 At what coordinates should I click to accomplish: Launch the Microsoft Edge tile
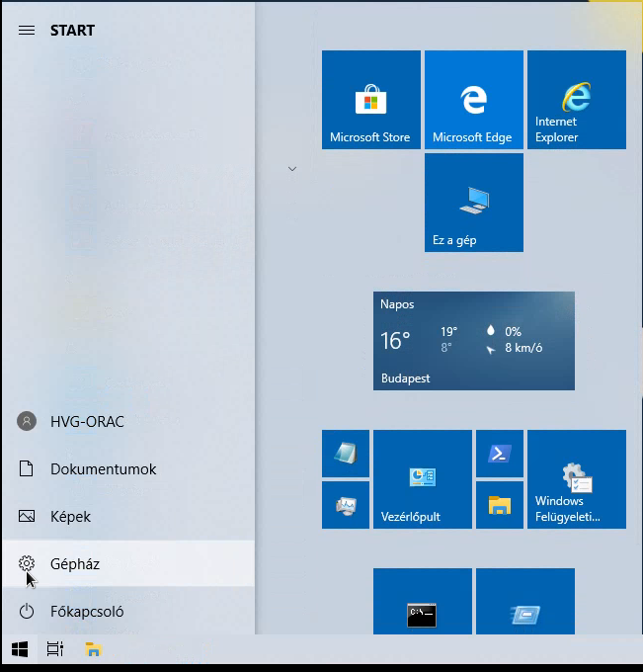[474, 100]
